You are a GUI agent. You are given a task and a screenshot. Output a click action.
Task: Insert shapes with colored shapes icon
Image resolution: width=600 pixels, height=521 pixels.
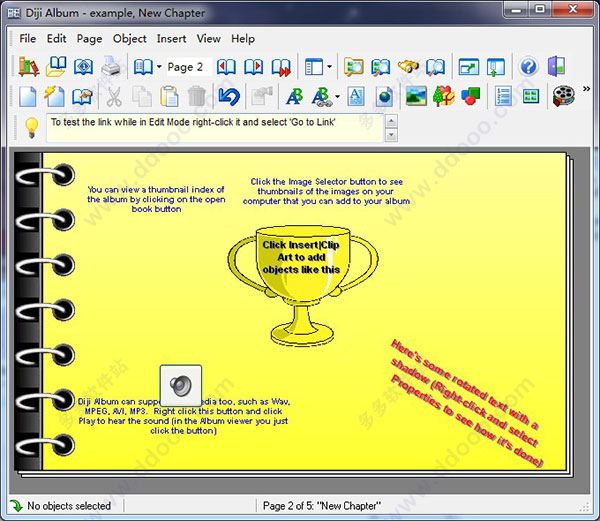coord(471,96)
